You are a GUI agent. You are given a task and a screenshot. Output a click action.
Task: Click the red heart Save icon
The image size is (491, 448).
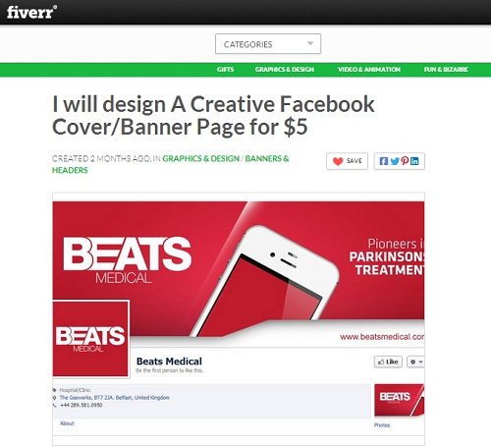[x=338, y=161]
